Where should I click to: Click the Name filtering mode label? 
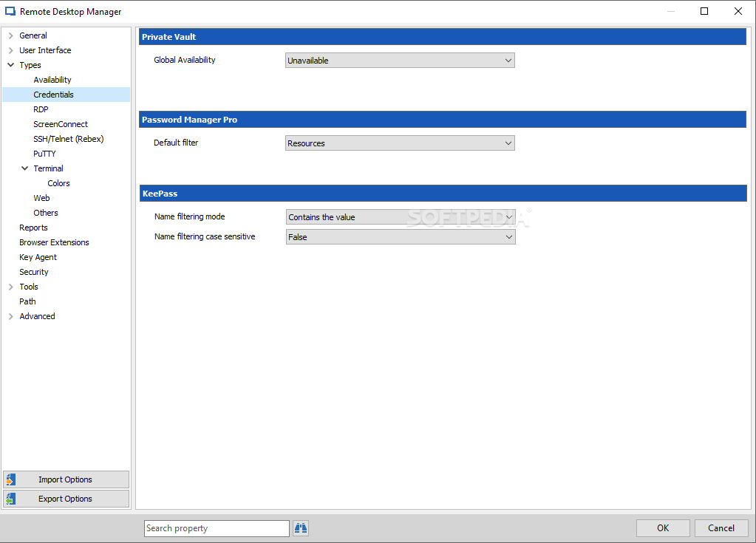[189, 216]
